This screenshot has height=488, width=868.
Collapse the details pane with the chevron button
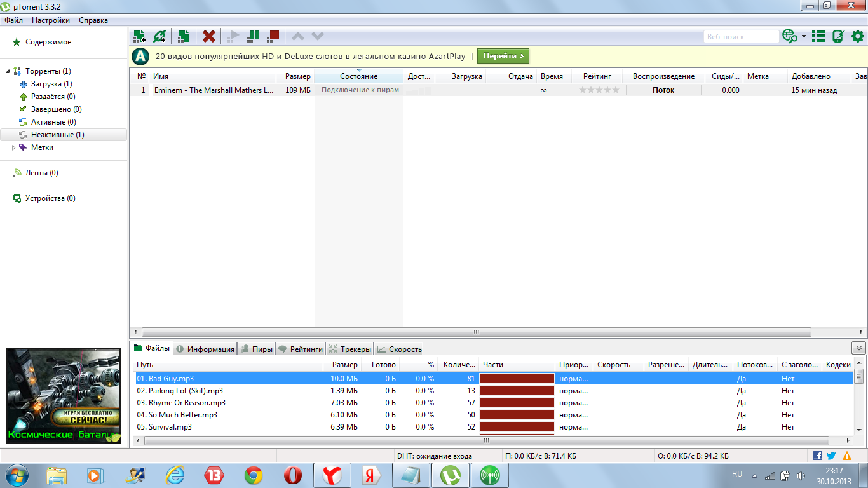pos(858,348)
